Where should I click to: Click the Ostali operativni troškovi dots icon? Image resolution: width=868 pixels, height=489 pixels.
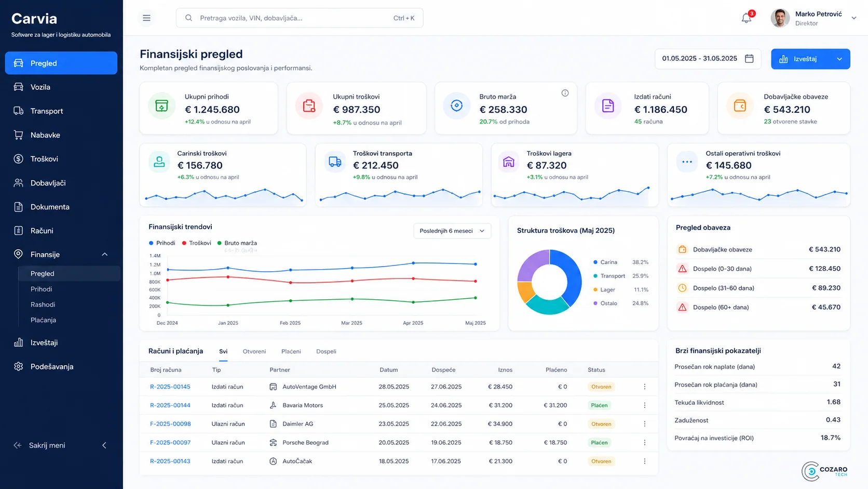(x=687, y=162)
